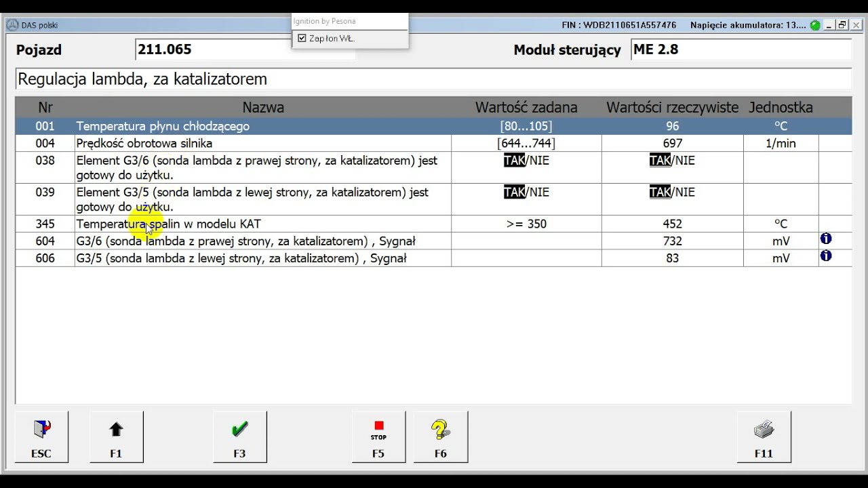
Task: Print with the F11 printer button
Action: click(x=764, y=436)
